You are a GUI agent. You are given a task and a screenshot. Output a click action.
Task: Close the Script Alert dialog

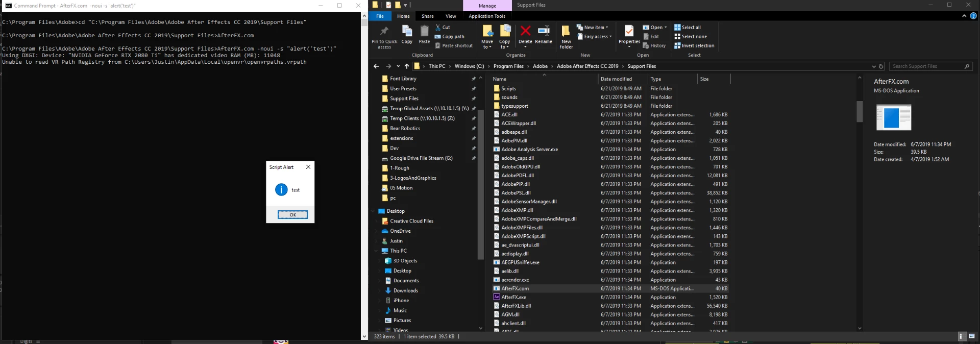pyautogui.click(x=308, y=167)
